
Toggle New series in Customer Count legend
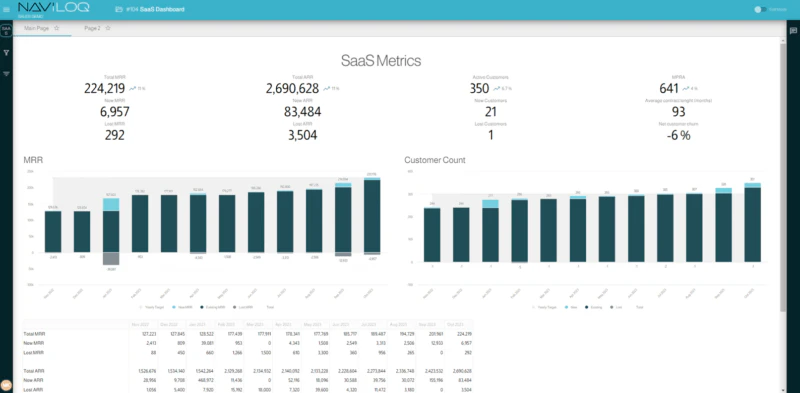[571, 307]
